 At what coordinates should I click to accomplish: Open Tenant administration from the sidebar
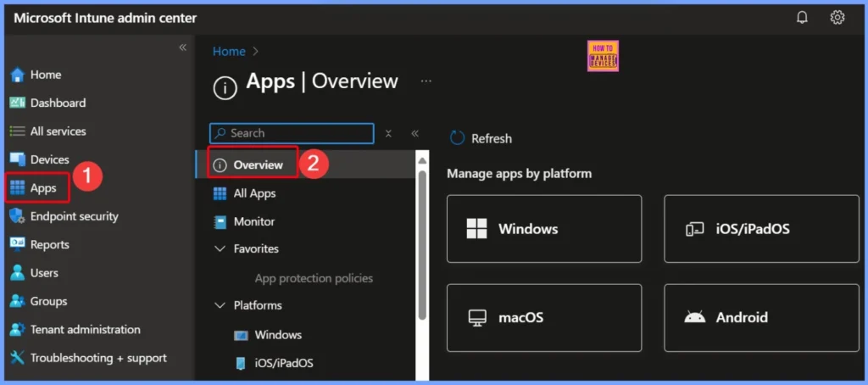(86, 329)
